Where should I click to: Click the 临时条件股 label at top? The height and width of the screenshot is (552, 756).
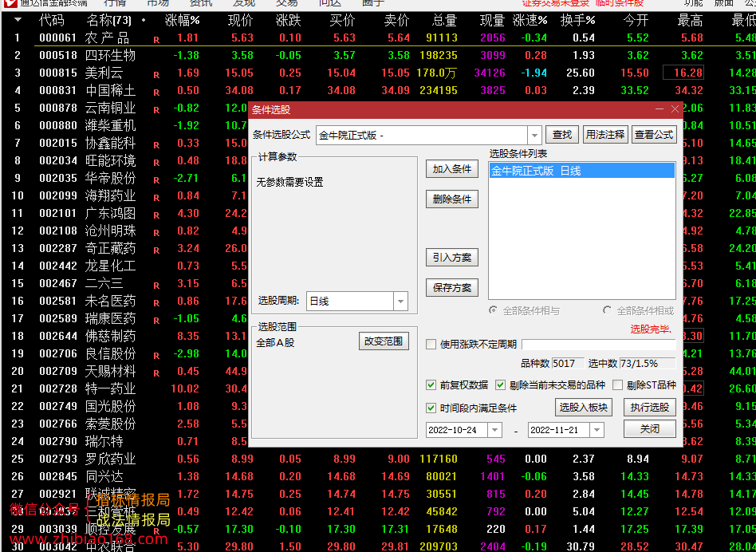[x=619, y=3]
